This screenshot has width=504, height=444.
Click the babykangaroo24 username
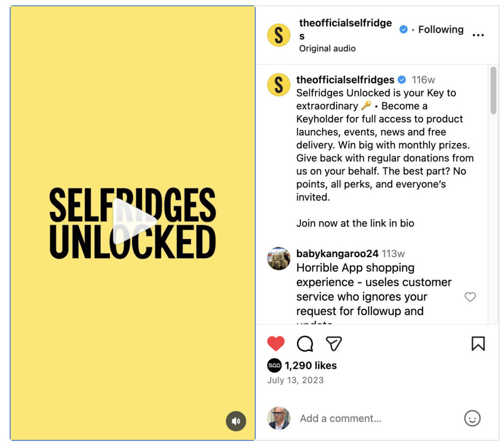click(x=337, y=254)
